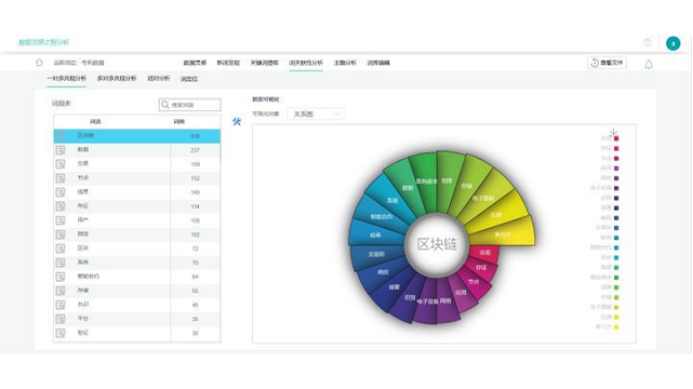Toggle the first red legend item
693x389 pixels.
pyautogui.click(x=610, y=138)
